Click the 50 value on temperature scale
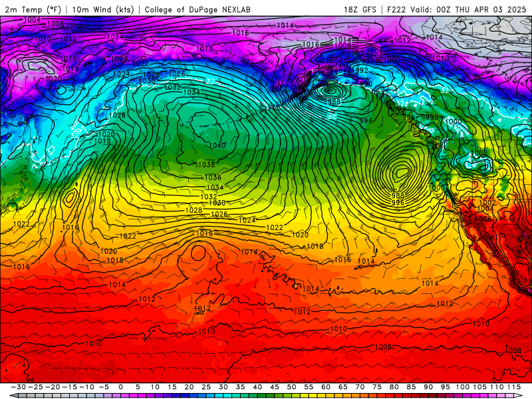This screenshot has width=532, height=399. [x=291, y=387]
